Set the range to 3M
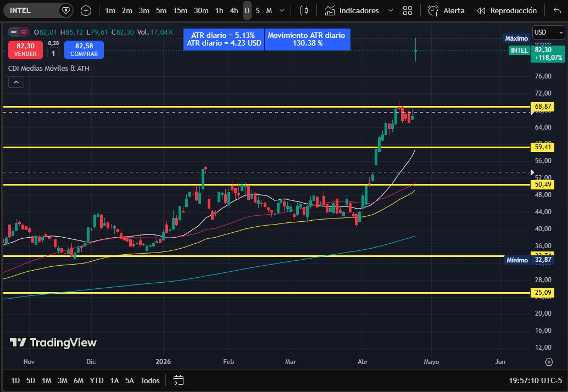568x392 pixels. point(62,380)
